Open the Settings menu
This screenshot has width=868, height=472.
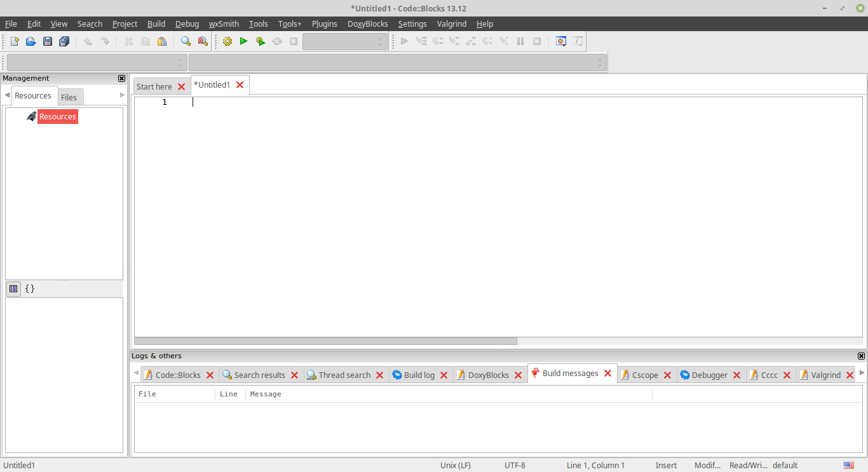coord(412,24)
